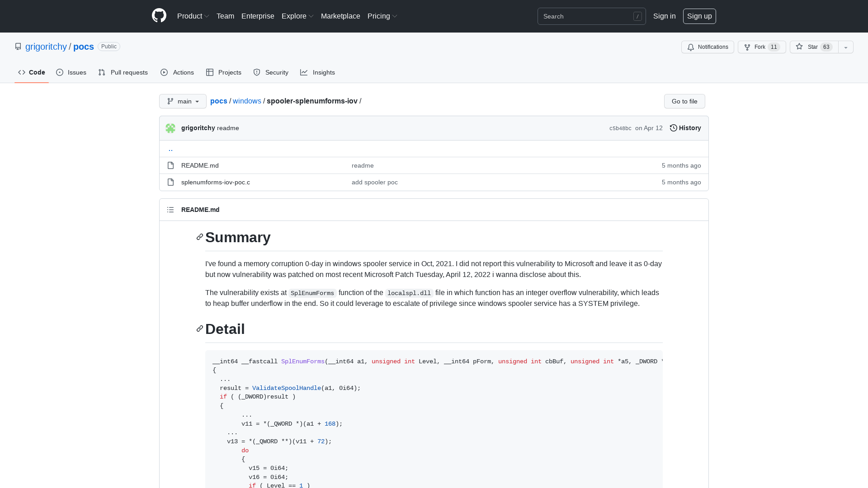Switch to the Code tab
The height and width of the screenshot is (488, 868).
point(32,72)
